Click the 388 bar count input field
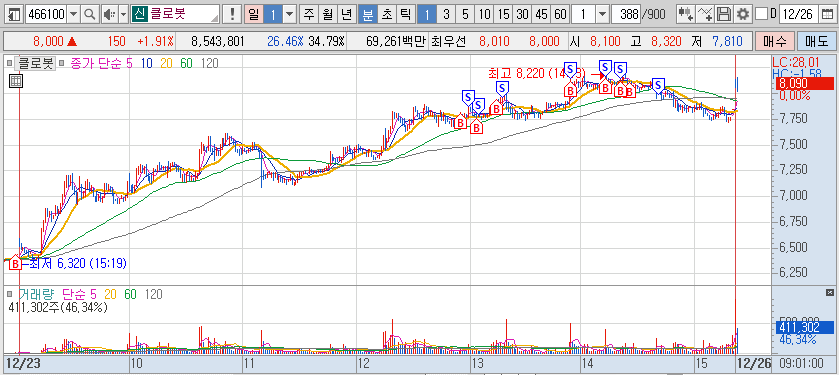Screen dimensions: 839x375 (x=627, y=14)
